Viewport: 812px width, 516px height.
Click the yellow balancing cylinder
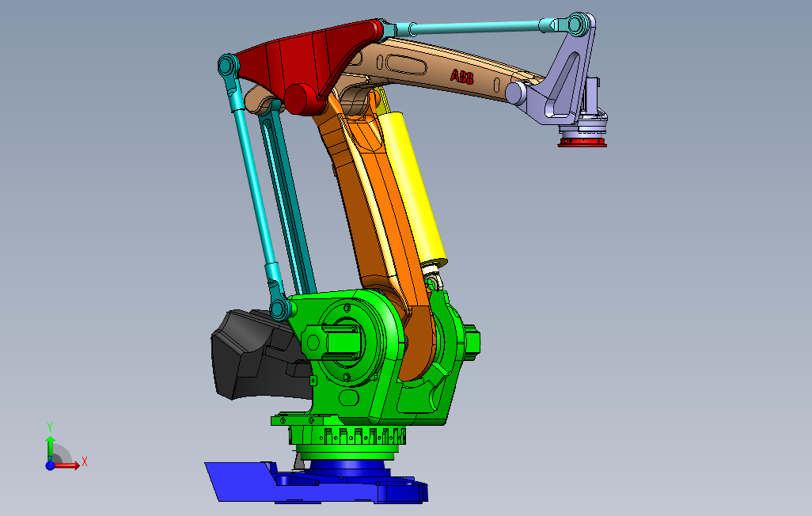413,189
